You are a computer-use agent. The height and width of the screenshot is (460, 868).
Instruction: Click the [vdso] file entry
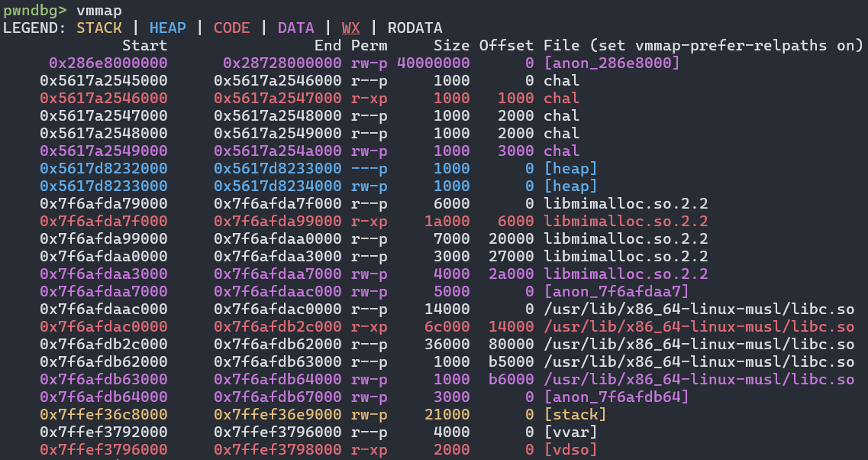(x=570, y=449)
